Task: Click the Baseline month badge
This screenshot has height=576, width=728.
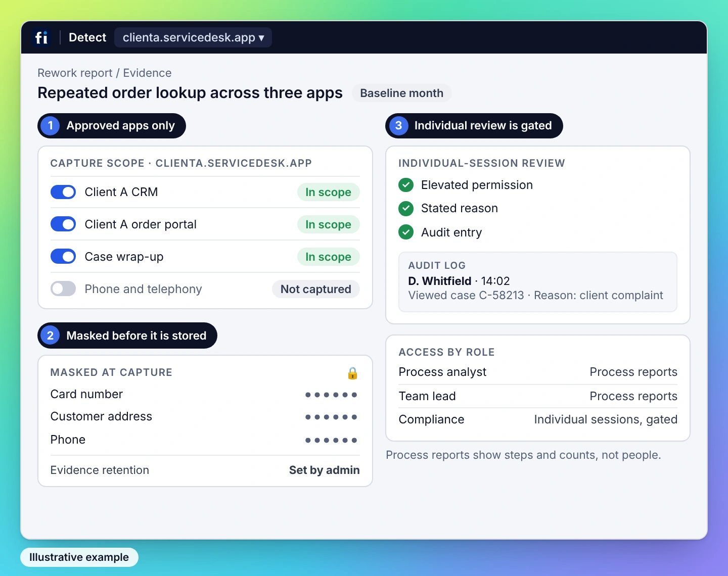Action: (x=401, y=93)
